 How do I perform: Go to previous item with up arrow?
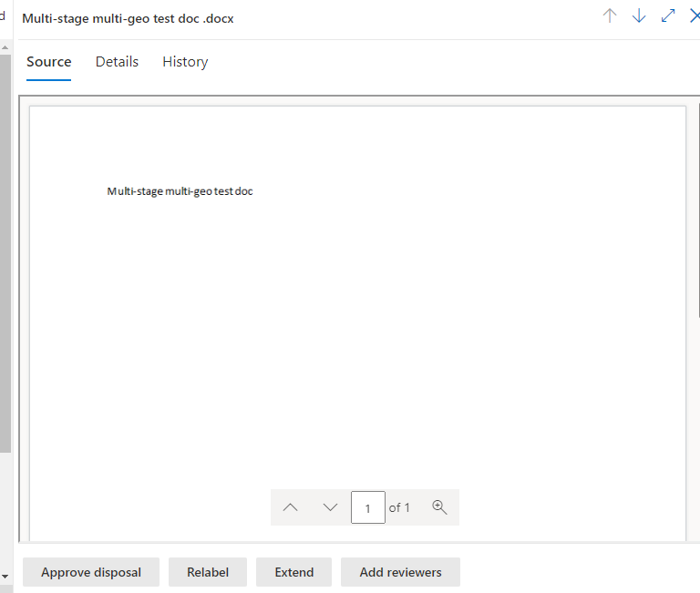[x=610, y=16]
